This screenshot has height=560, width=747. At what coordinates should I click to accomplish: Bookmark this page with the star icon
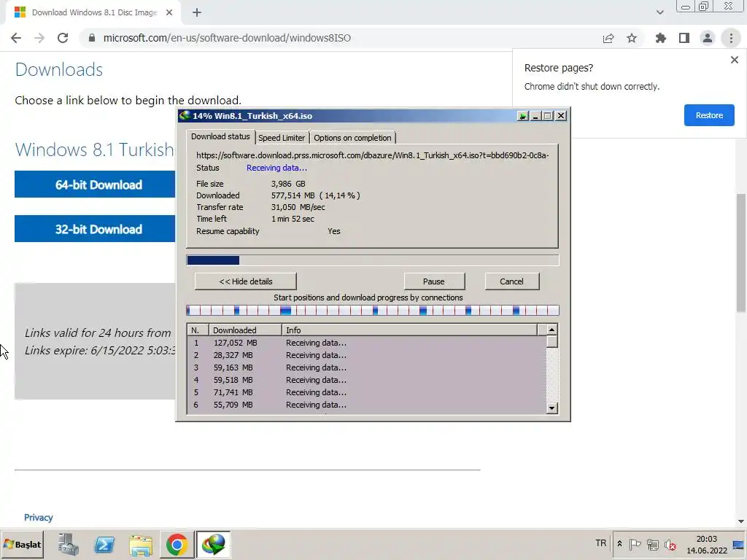pyautogui.click(x=632, y=38)
